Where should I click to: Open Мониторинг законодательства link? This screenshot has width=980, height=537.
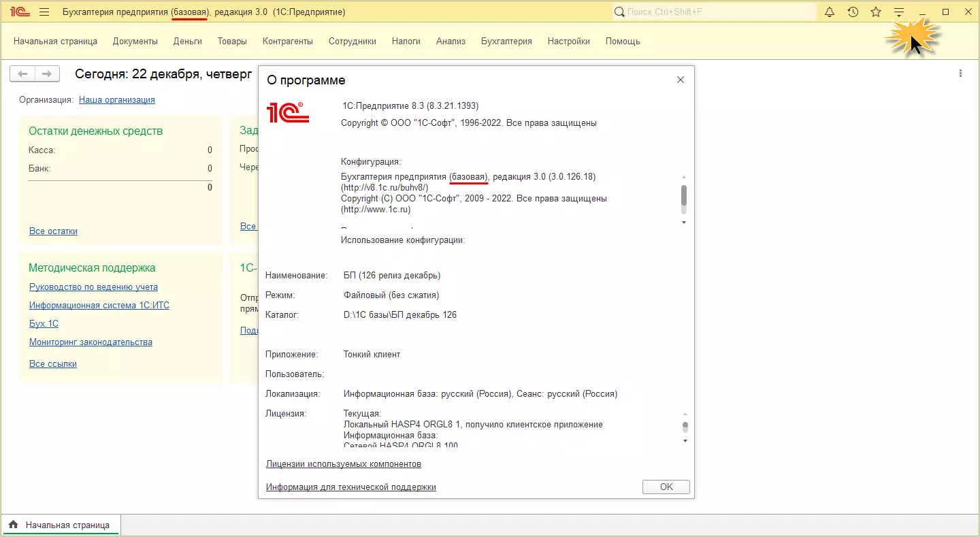(x=91, y=342)
